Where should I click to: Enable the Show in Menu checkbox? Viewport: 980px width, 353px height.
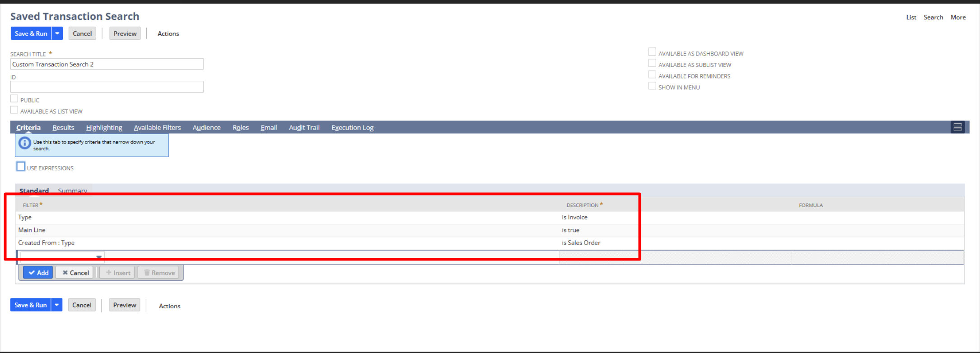point(652,86)
